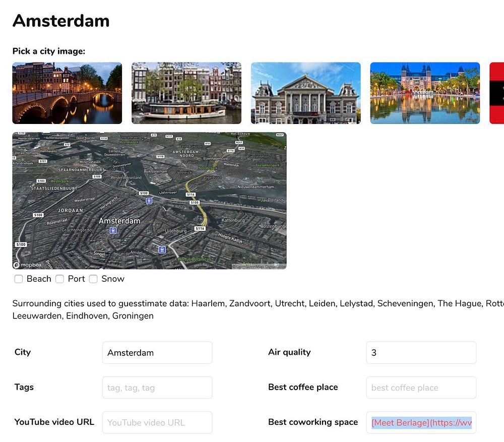
Task: Click the Amsterdam page heading
Action: coord(61,21)
